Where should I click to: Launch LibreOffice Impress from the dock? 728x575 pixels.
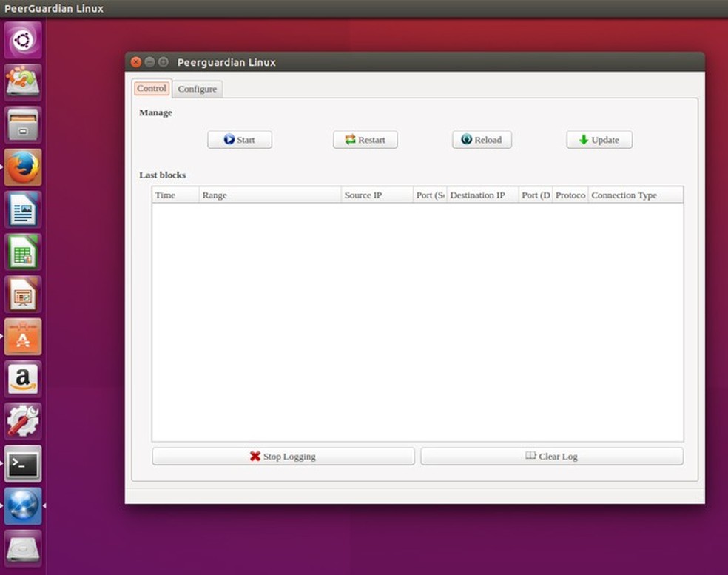point(23,295)
